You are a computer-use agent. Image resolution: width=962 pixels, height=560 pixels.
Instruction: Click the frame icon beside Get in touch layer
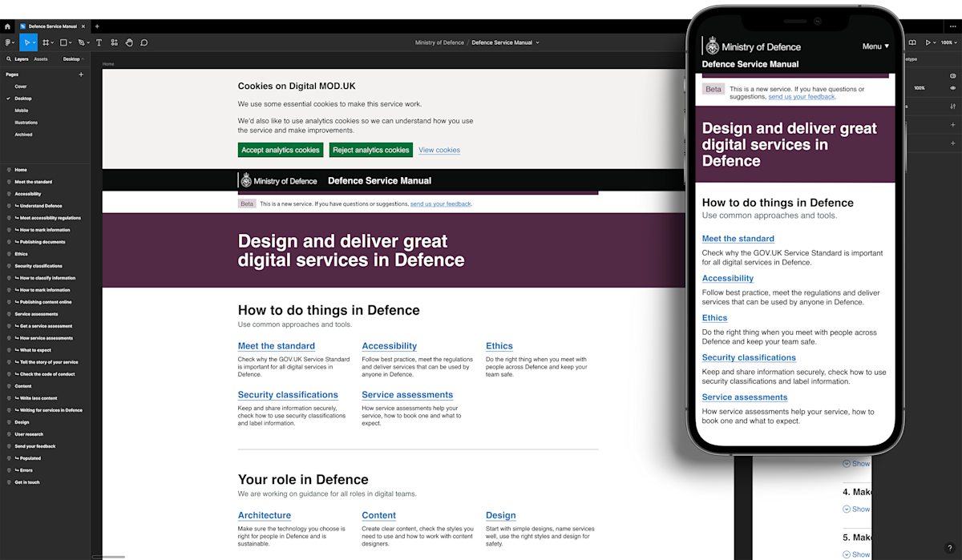point(9,482)
